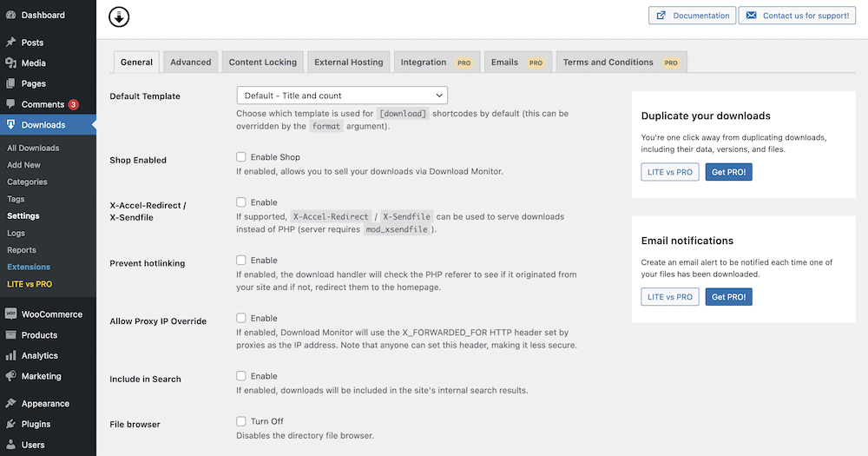Click the Products box icon

tap(10, 334)
